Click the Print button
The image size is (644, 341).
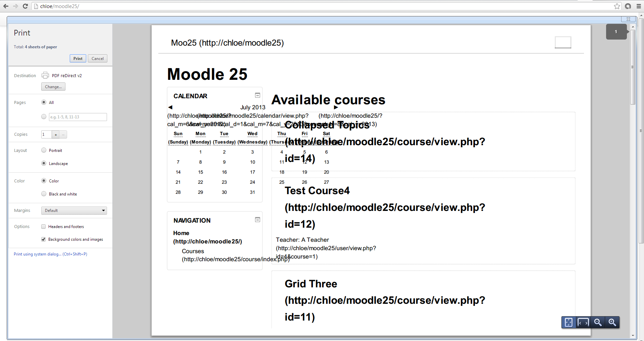point(78,58)
